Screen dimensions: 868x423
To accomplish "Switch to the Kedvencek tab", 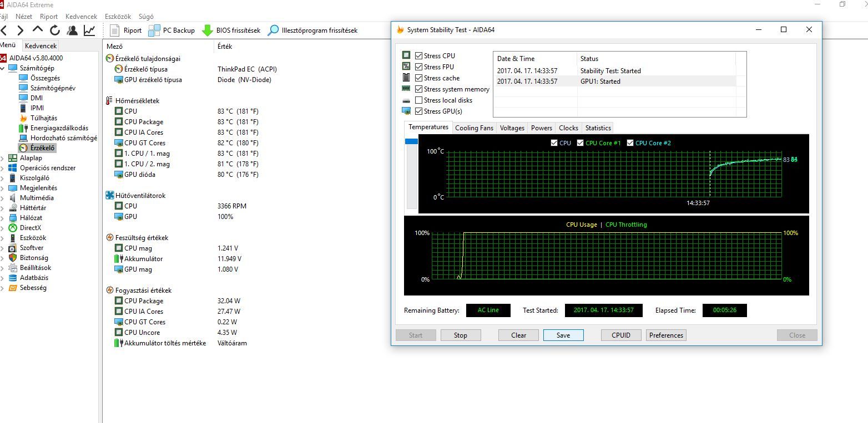I will coord(41,46).
